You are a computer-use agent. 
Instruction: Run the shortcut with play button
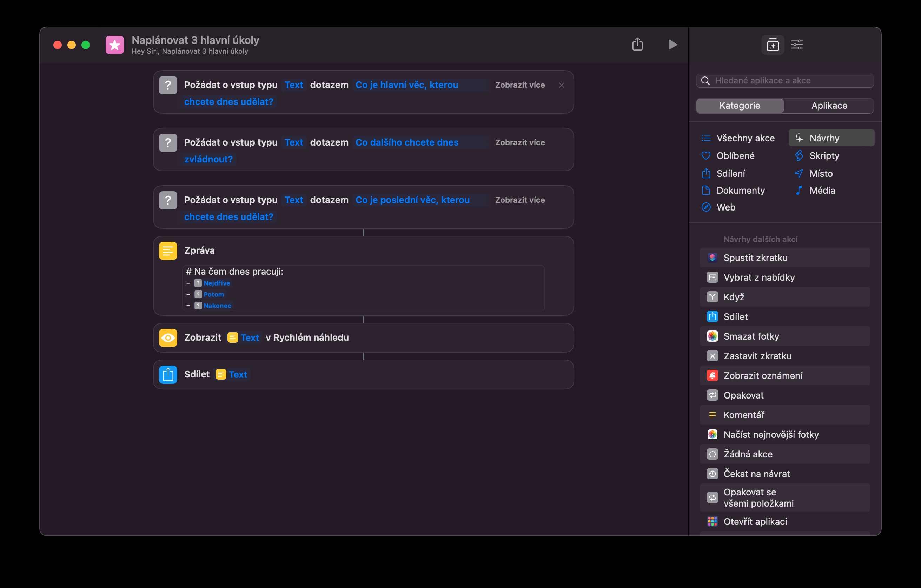pos(672,45)
